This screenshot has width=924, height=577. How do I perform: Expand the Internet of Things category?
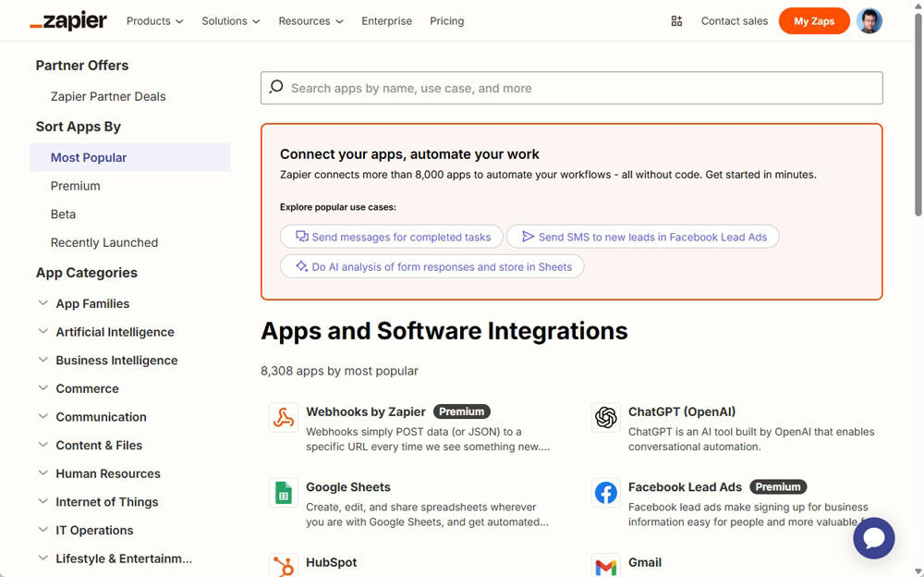[x=99, y=502]
